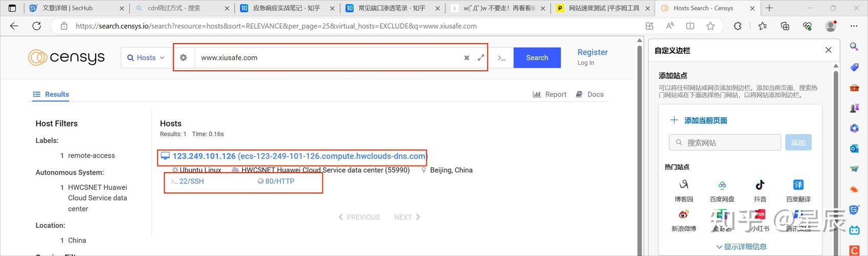Open Search icon in Edge sidebar

[x=854, y=47]
